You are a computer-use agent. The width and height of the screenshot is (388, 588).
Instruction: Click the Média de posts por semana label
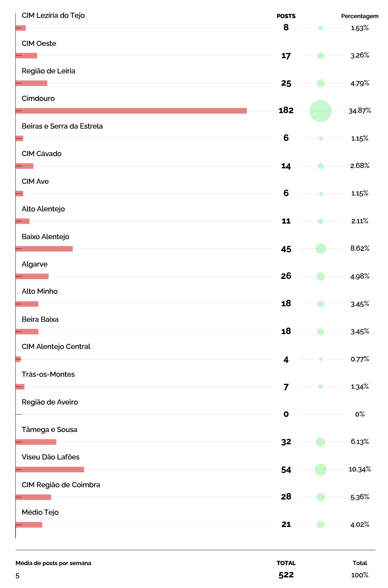click(x=53, y=563)
